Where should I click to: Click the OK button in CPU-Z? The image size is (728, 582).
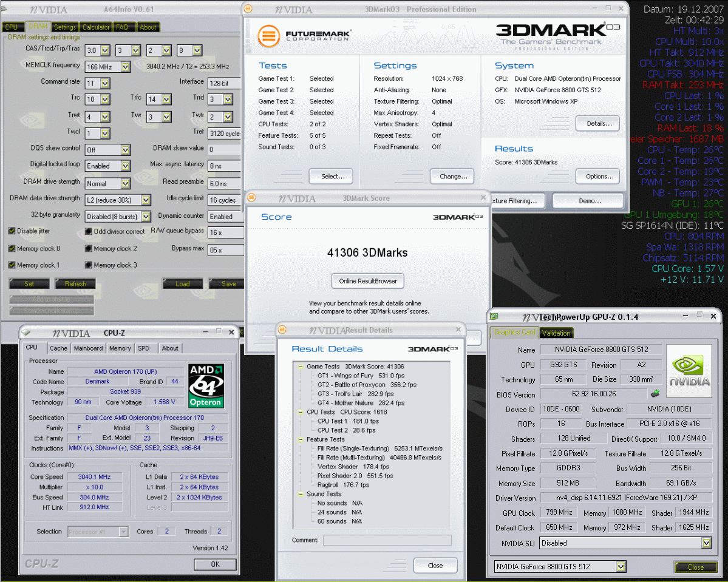click(215, 564)
